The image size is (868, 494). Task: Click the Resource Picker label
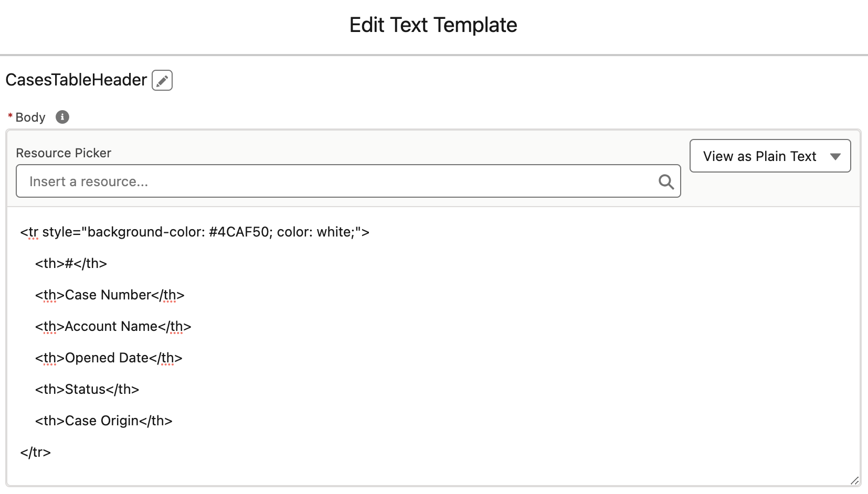(63, 153)
